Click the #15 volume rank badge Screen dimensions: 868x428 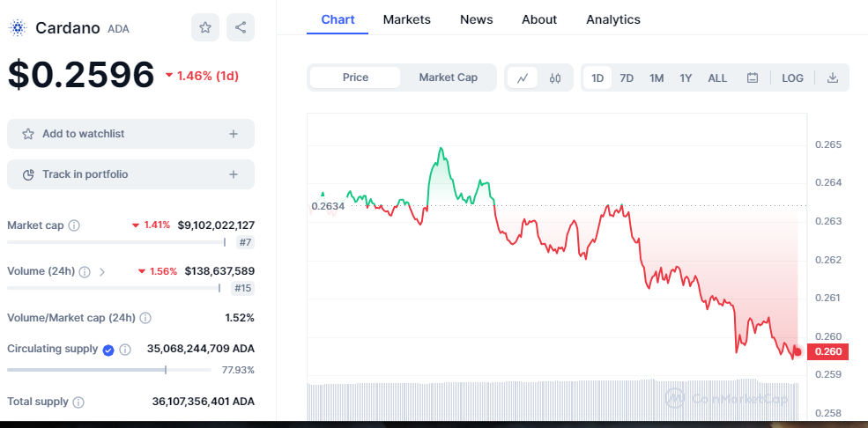[243, 288]
